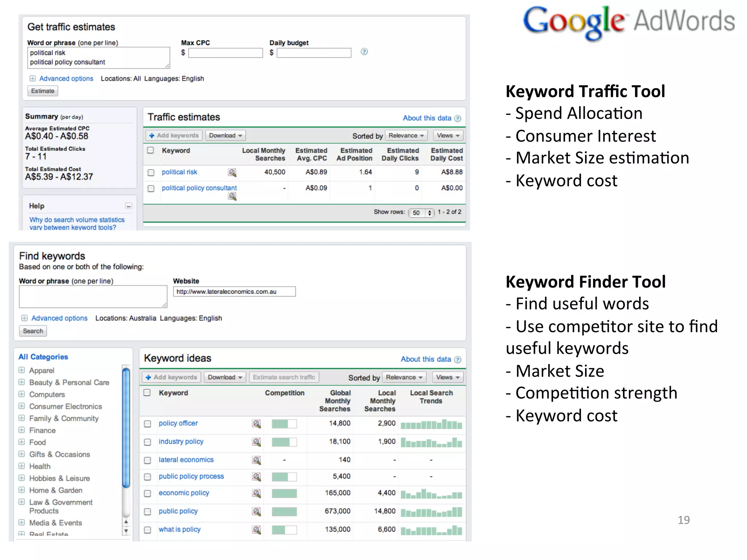Click magnifier icon in industry policy row

[256, 442]
